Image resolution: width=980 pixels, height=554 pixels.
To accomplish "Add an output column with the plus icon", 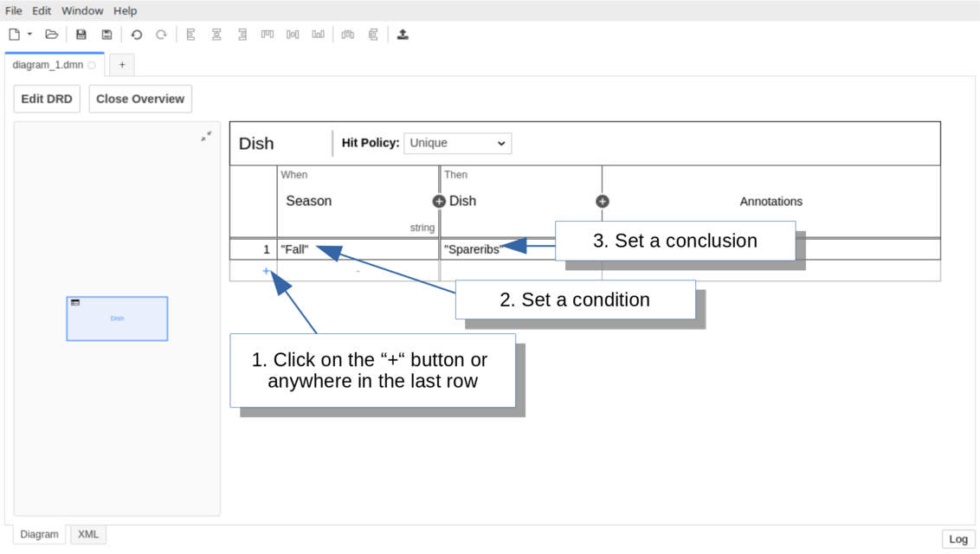I will [x=603, y=201].
